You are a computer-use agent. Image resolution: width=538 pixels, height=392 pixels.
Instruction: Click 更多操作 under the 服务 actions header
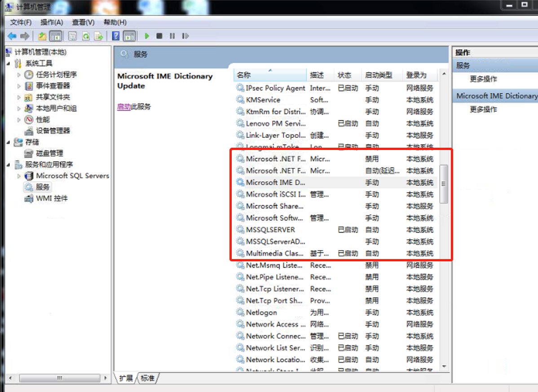coord(483,79)
